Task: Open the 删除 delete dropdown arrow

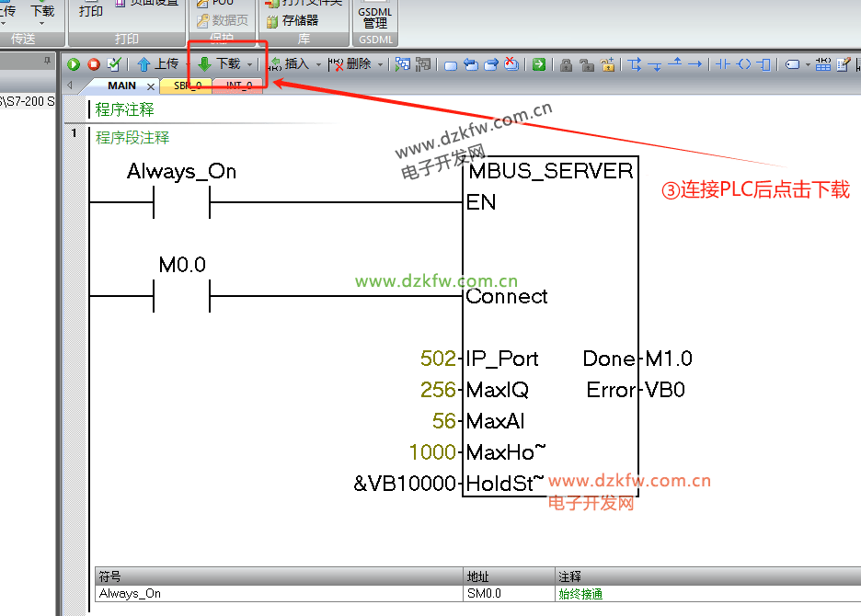Action: pos(381,64)
